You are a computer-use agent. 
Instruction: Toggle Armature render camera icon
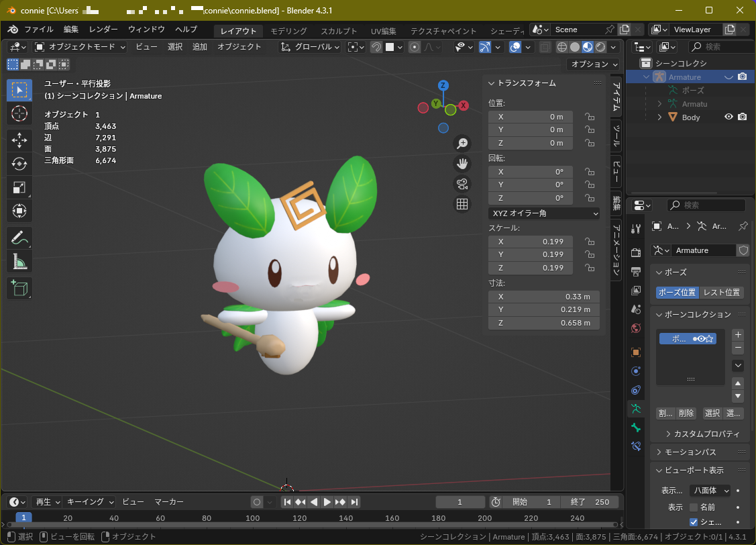click(743, 77)
